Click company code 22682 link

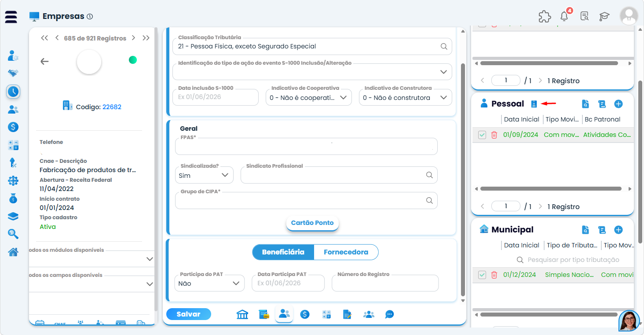(112, 107)
